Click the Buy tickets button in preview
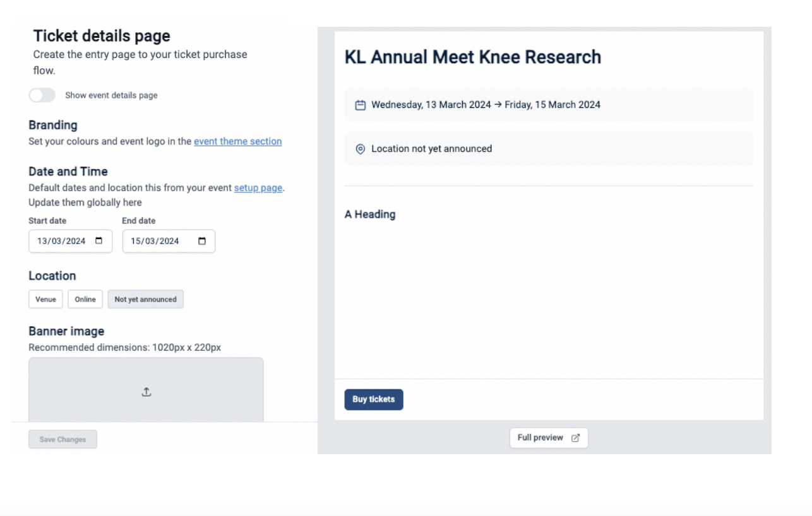The image size is (812, 516). (374, 399)
